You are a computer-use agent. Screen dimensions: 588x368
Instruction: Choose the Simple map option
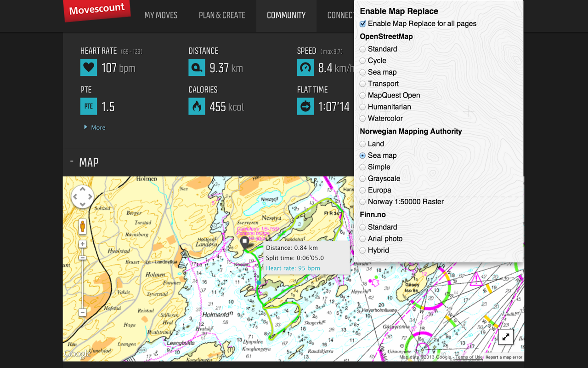pos(363,167)
